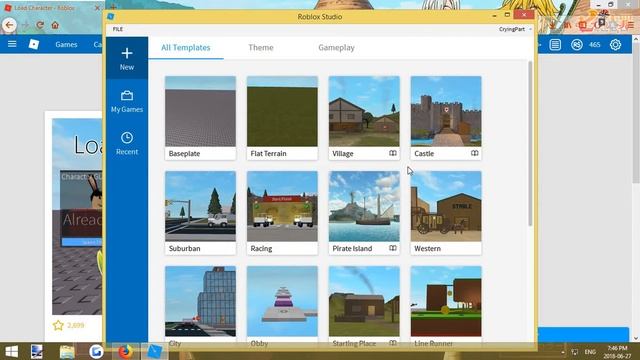Open File Explorer from the taskbar
The image size is (640, 360).
point(67,351)
